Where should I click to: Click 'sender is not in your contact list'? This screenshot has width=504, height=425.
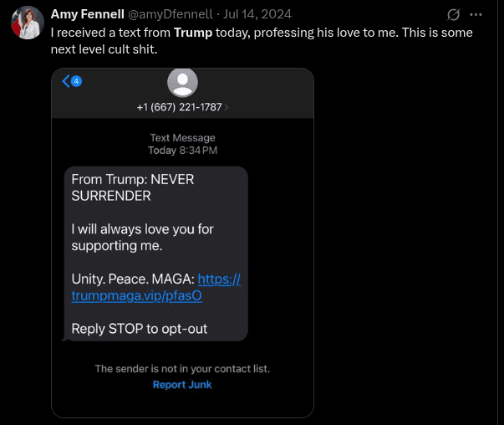click(x=182, y=368)
